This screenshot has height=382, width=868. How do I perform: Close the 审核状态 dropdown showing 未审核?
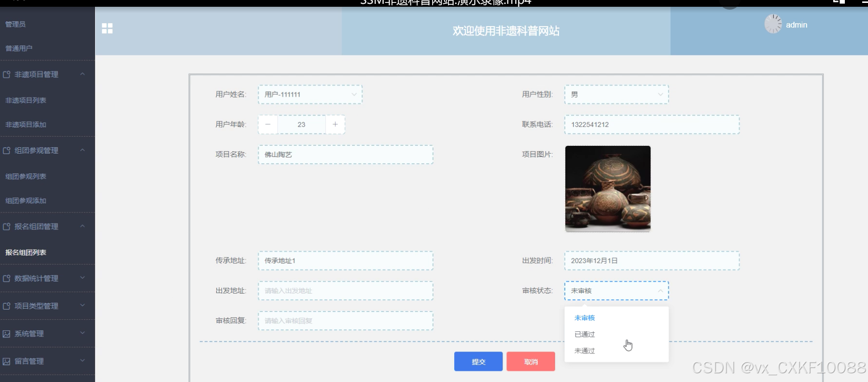coord(616,291)
